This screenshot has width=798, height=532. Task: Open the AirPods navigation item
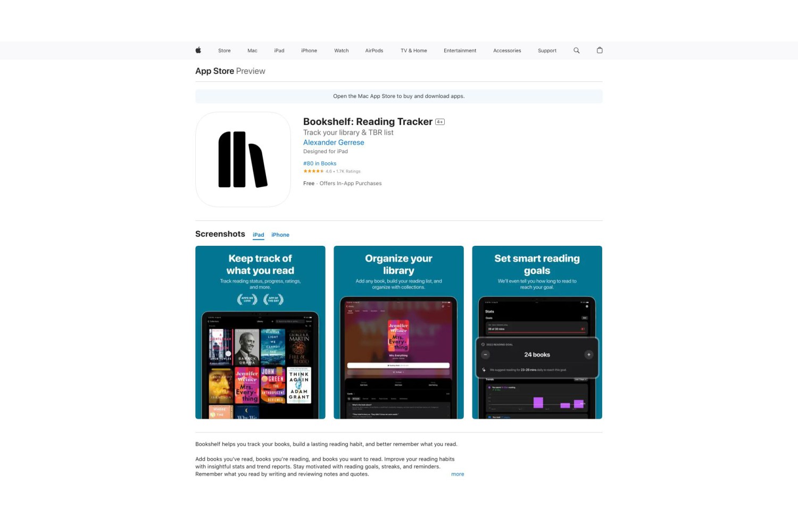pos(374,51)
